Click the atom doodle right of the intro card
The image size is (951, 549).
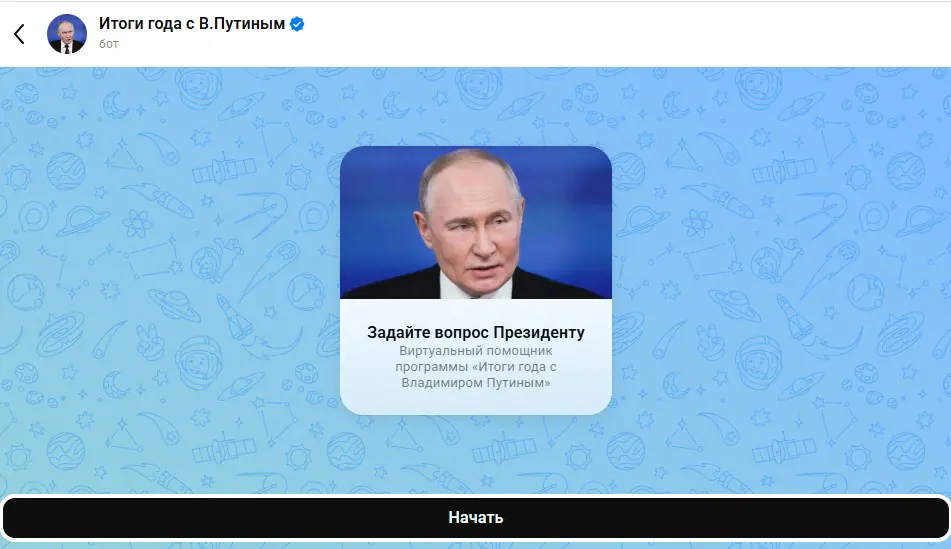click(697, 223)
